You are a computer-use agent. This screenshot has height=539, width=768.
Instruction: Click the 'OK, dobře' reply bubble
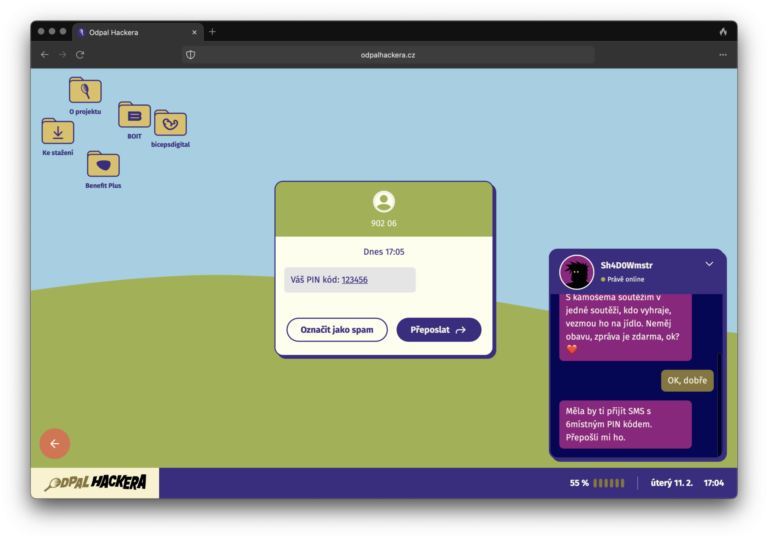687,381
